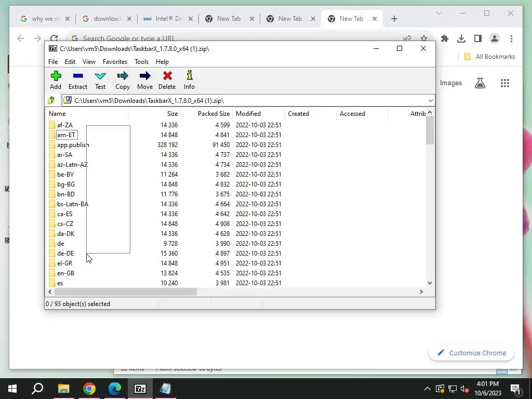This screenshot has height=399, width=532.
Task: Click the app.publish folder icon
Action: 52,144
